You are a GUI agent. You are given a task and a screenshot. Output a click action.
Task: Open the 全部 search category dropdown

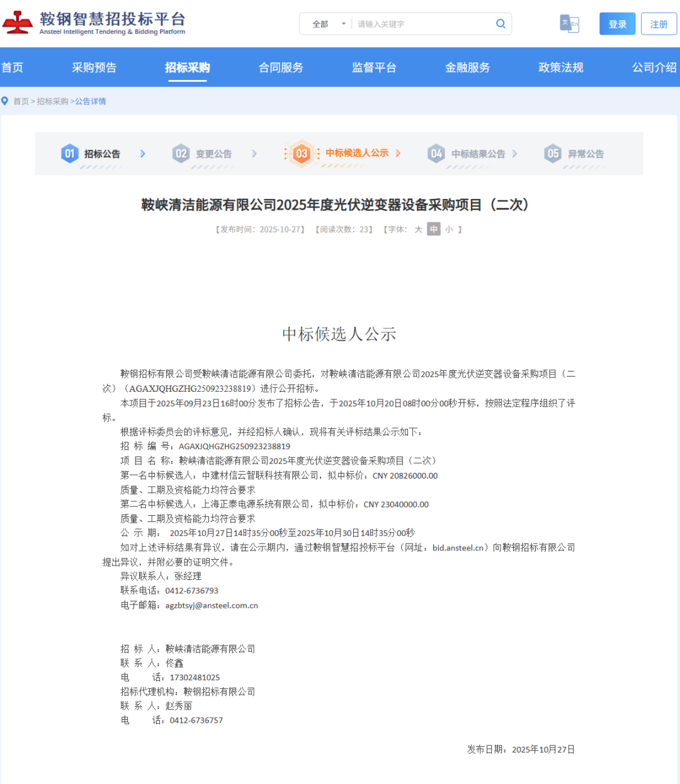coord(329,24)
